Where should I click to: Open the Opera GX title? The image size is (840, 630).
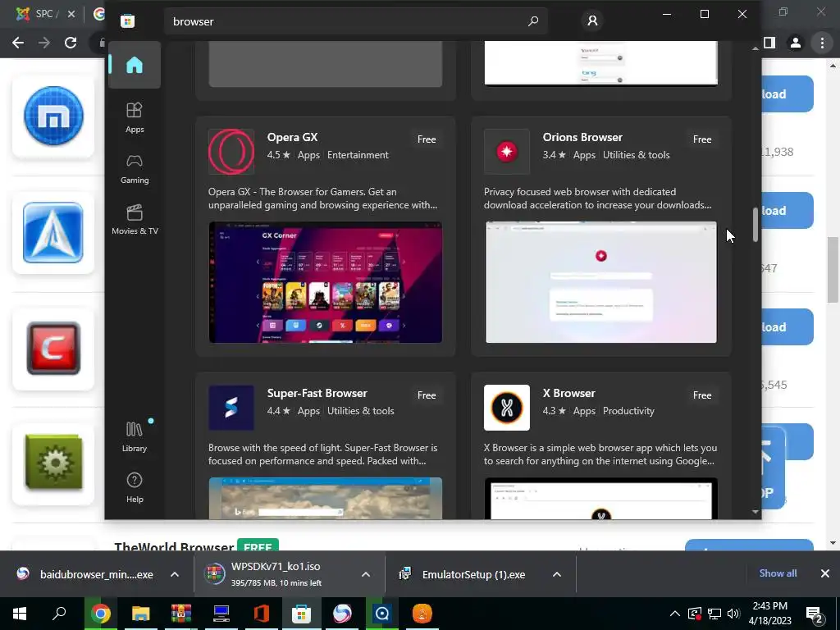click(x=293, y=137)
